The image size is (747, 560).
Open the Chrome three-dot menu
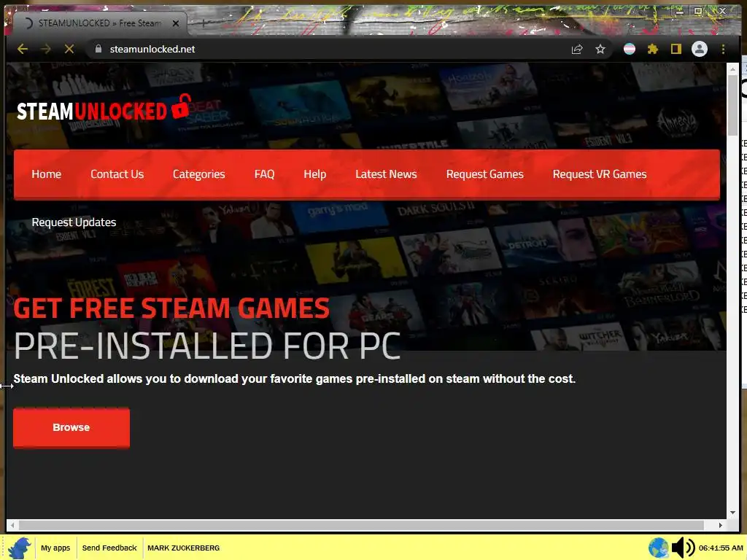(x=723, y=49)
